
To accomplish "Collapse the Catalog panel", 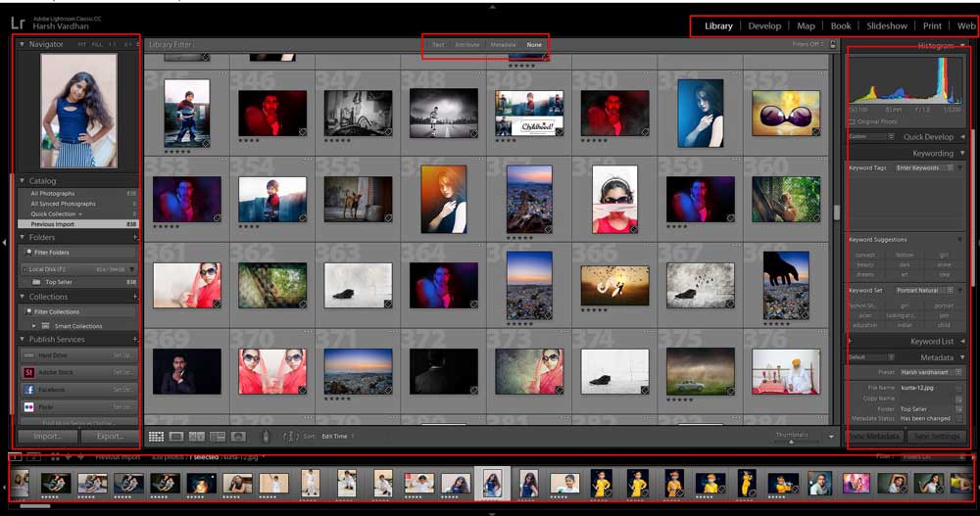I will click(22, 180).
